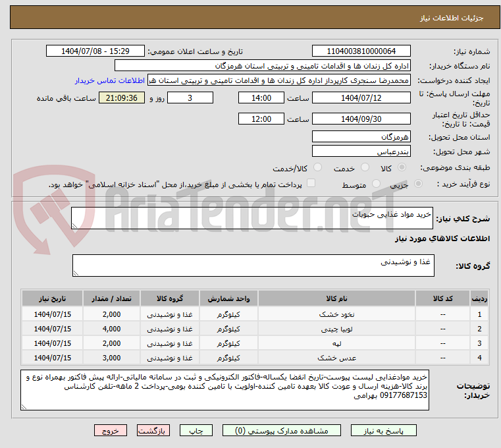Viewport: 501px width, 448px height.
Task: Select the خدمت radio button
Action: [x=365, y=167]
